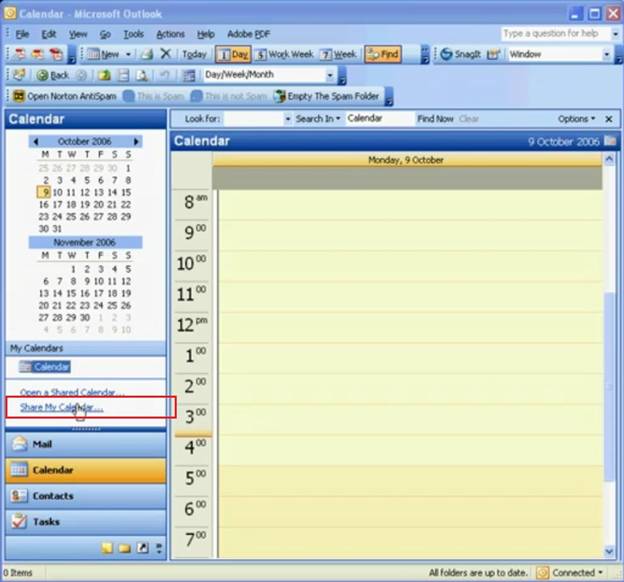
Task: Click the second Adobe PDF toolbar icon
Action: click(38, 54)
